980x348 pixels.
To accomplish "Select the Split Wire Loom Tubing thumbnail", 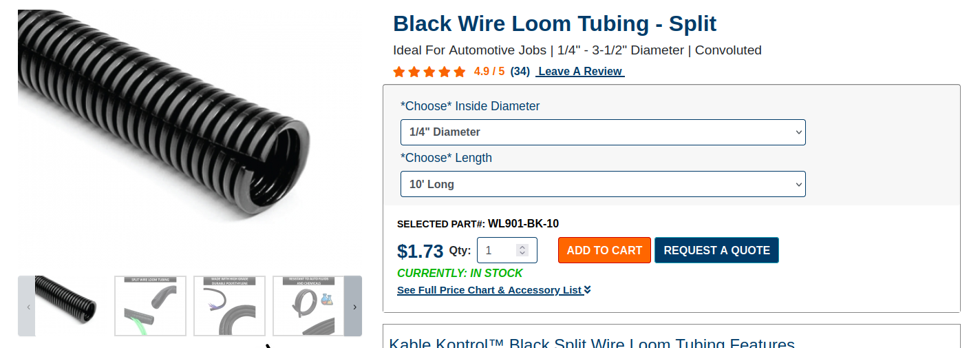I will (x=150, y=306).
